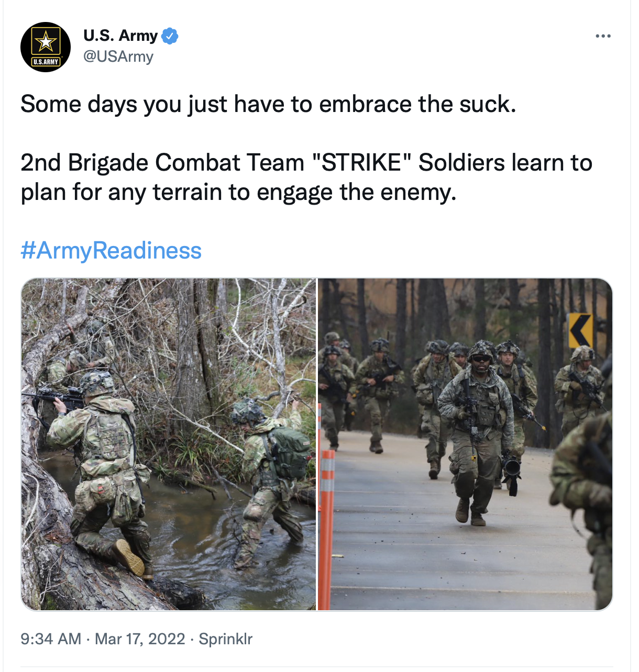
Task: Open the U.S. Army profile avatar
Action: 46,47
